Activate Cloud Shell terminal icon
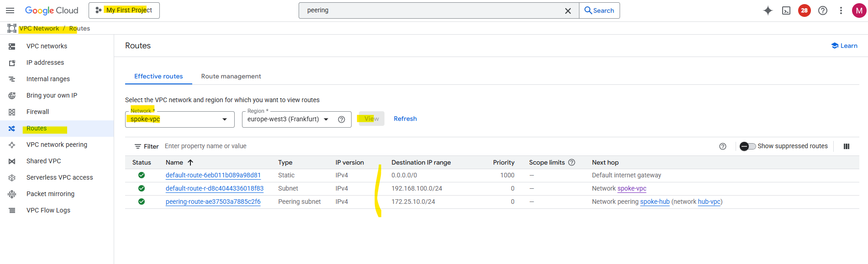Viewport: 868px width, 264px height. point(786,10)
